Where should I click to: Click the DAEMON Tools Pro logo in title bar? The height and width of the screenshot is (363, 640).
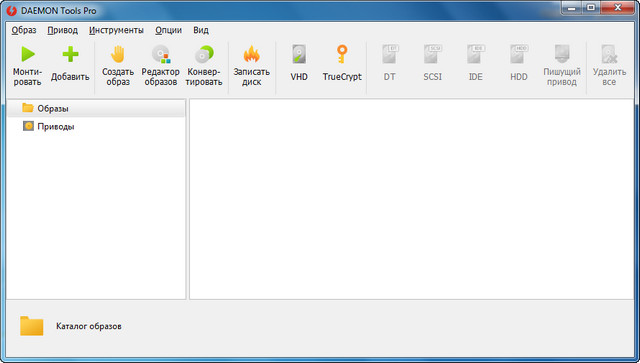coord(11,11)
